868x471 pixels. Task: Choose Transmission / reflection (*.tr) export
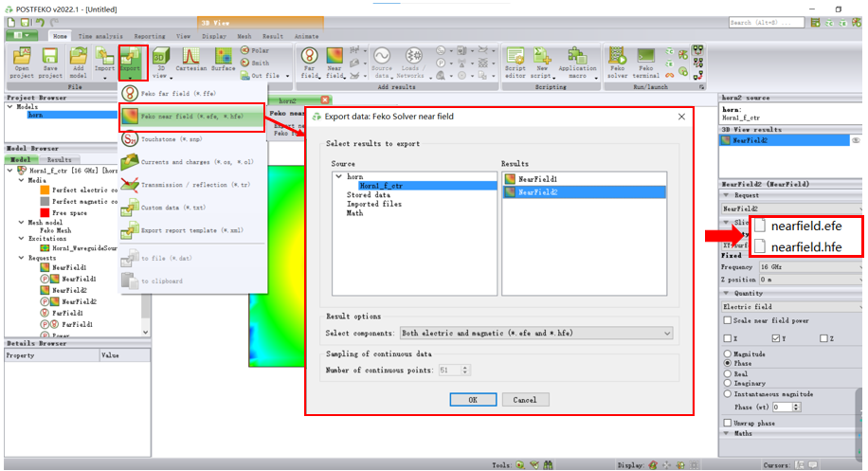(x=192, y=185)
